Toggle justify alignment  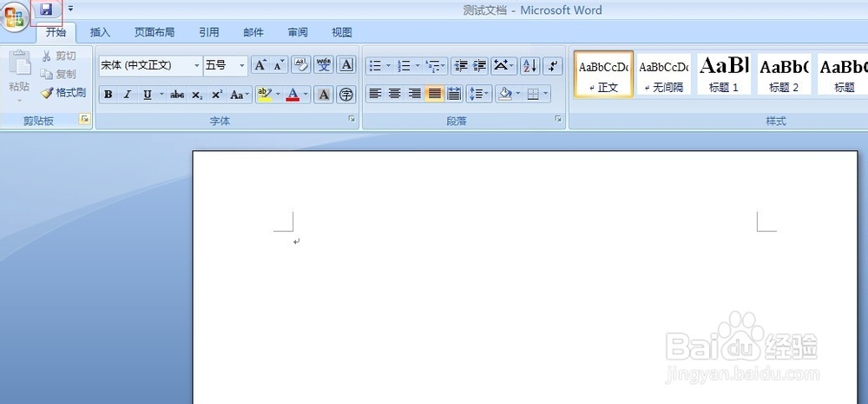click(434, 94)
